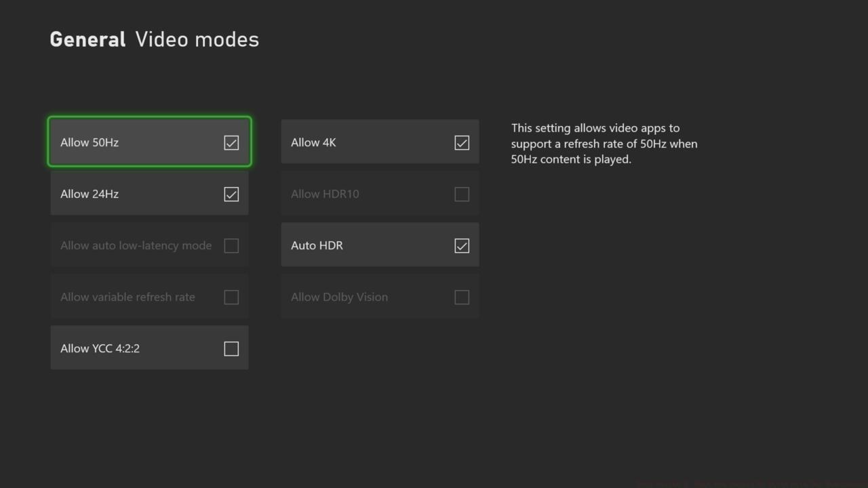Image resolution: width=868 pixels, height=488 pixels.
Task: Click the greyed Allow HDR10 label
Action: pyautogui.click(x=325, y=195)
